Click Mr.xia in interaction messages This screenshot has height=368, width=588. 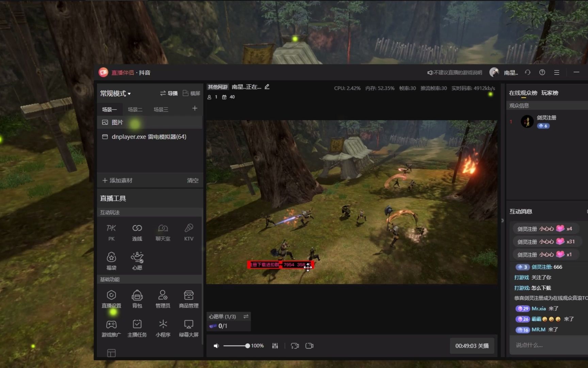[539, 308]
